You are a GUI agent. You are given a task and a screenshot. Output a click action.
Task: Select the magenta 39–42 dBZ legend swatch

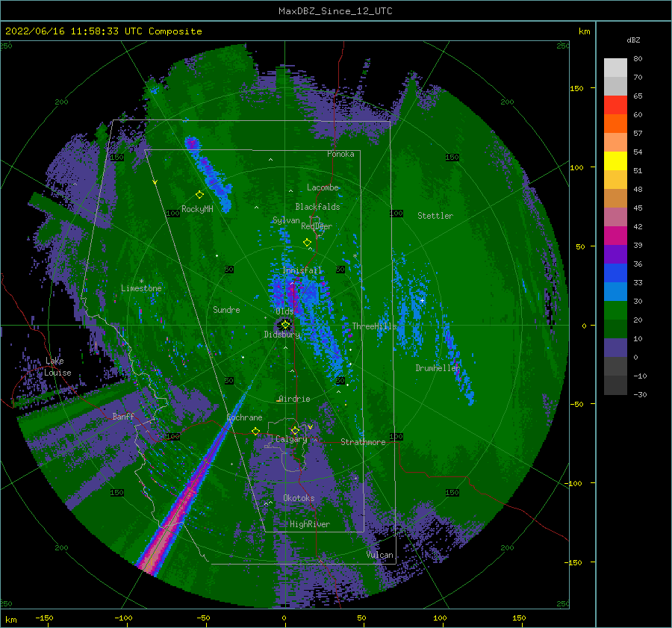(615, 236)
